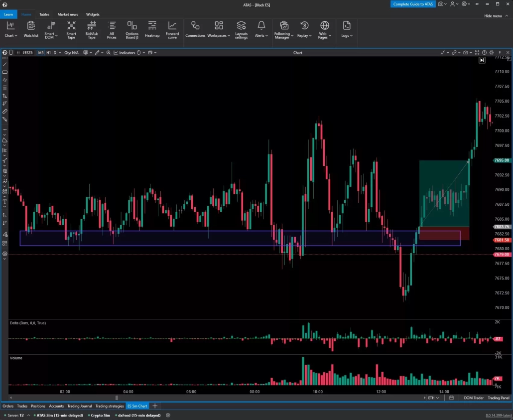
Task: Select the ES 5m Chart tab
Action: [137, 406]
